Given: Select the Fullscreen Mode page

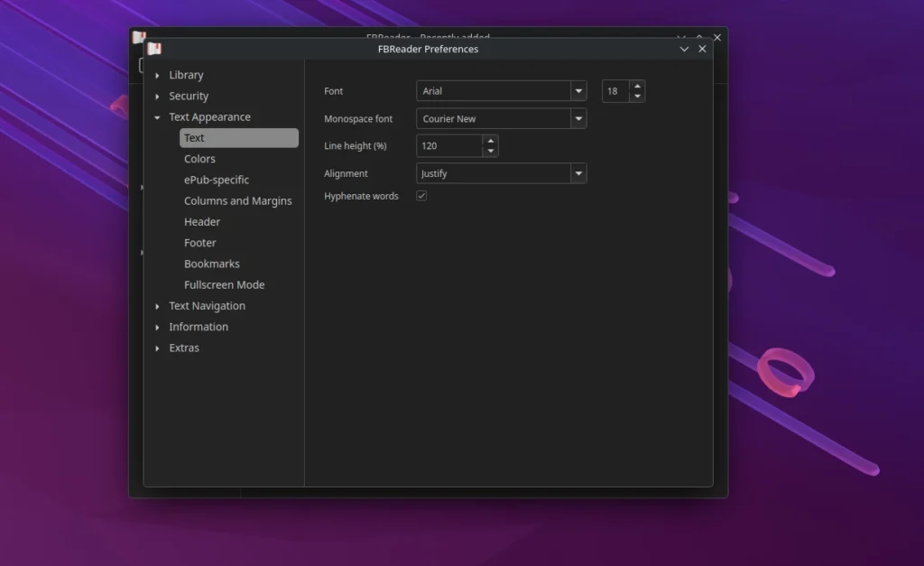Looking at the screenshot, I should tap(225, 285).
